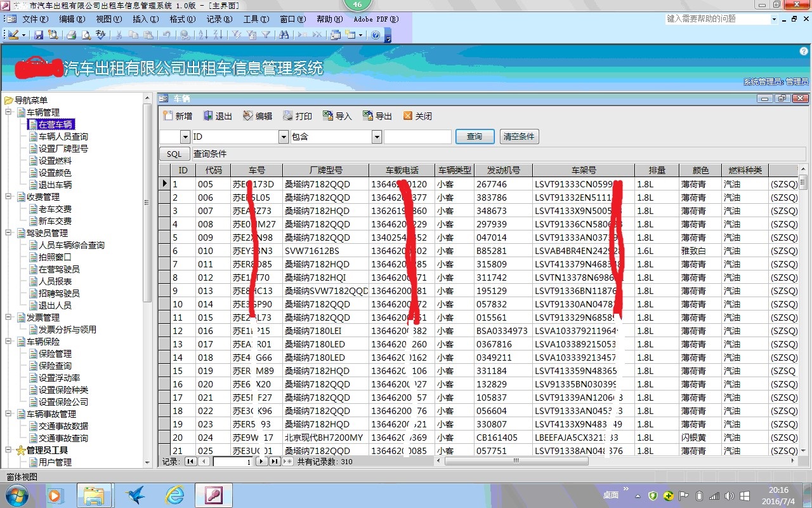This screenshot has height=508, width=812.
Task: Click the Save floppy disk icon
Action: 39,35
